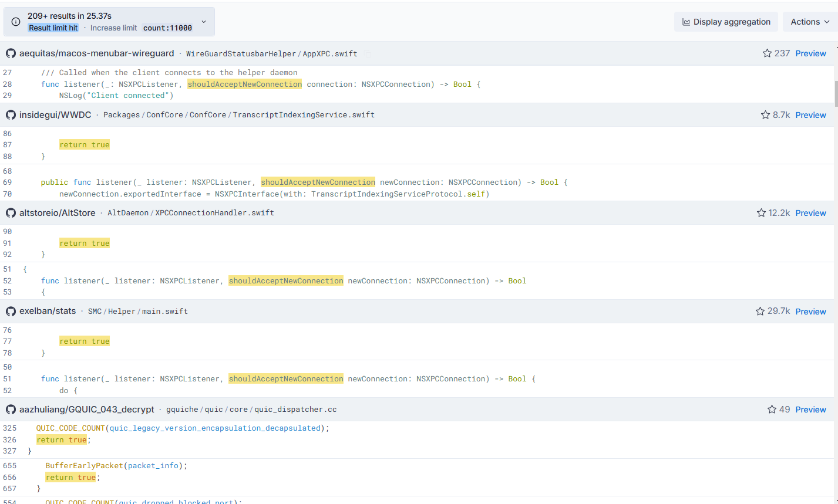Click the Packages path segment

122,115
